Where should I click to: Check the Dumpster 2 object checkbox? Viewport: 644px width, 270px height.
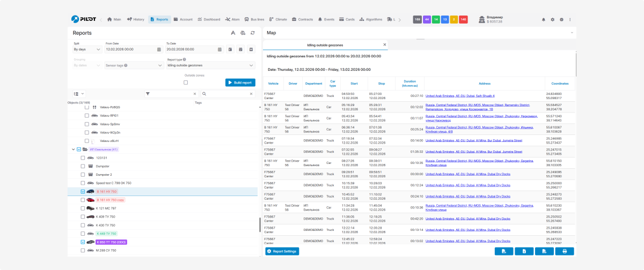[x=83, y=175]
